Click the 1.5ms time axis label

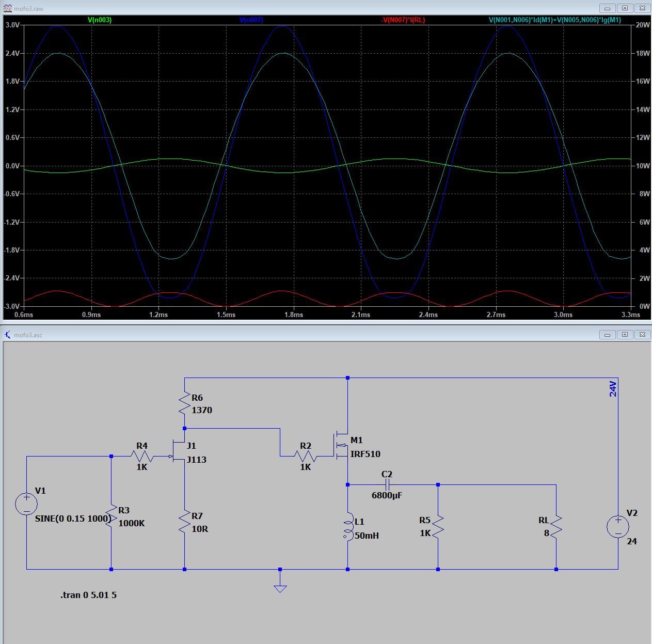pos(226,315)
